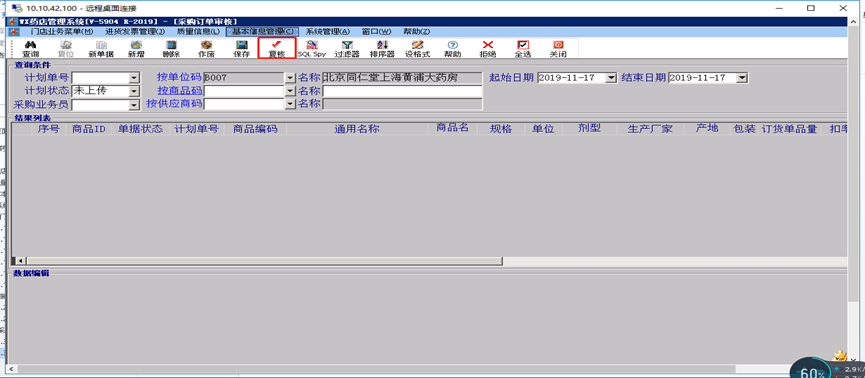Open the 结束日期 date dropdown

742,78
